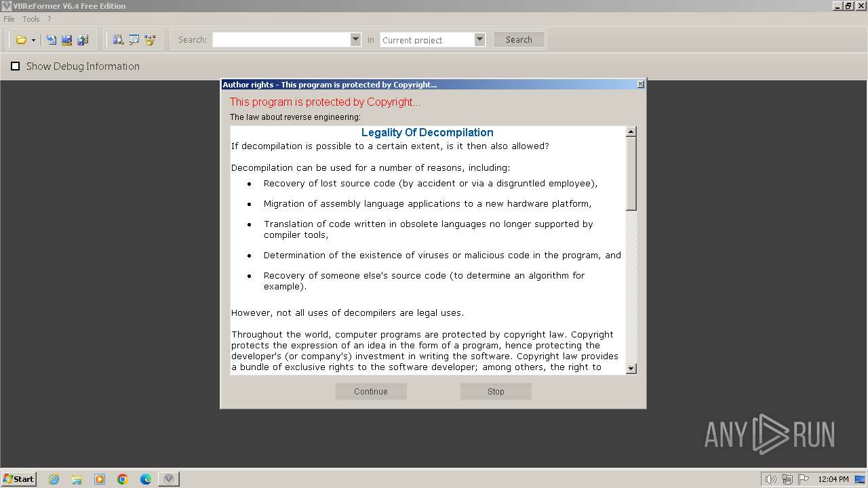This screenshot has height=488, width=868.
Task: Launch Google Chrome from taskbar
Action: click(x=123, y=479)
